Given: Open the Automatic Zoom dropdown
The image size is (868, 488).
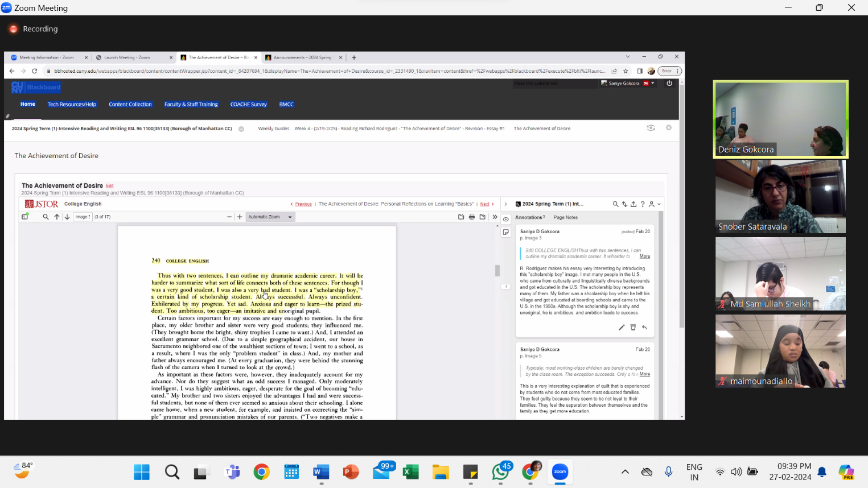Looking at the screenshot, I should point(270,217).
